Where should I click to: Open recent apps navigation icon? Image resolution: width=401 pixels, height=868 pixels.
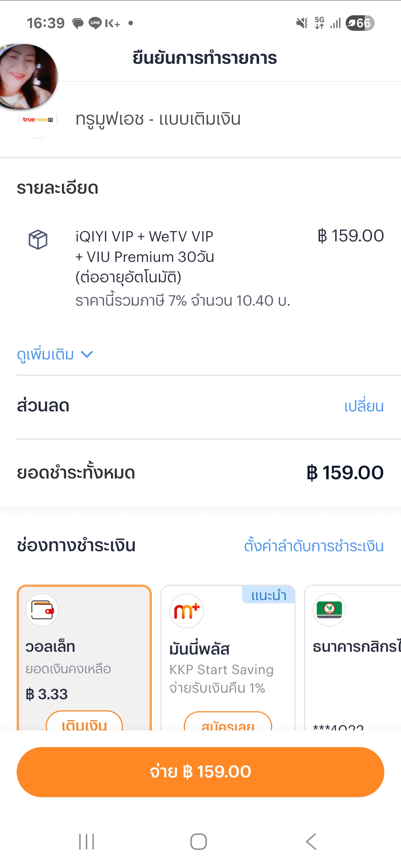(x=87, y=841)
